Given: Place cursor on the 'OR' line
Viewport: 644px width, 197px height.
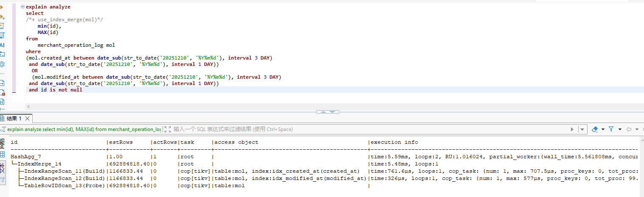Looking at the screenshot, I should click(35, 71).
